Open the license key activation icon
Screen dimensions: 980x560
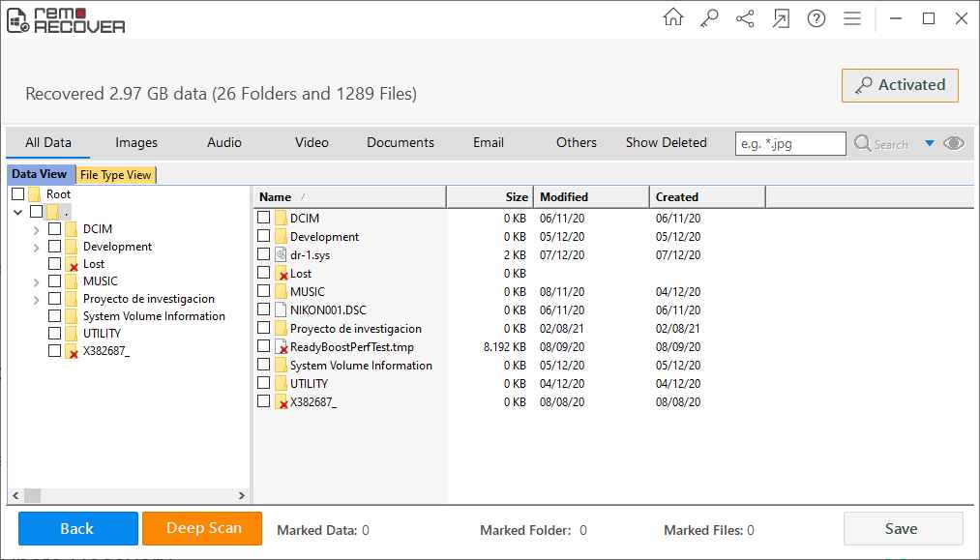click(x=709, y=17)
